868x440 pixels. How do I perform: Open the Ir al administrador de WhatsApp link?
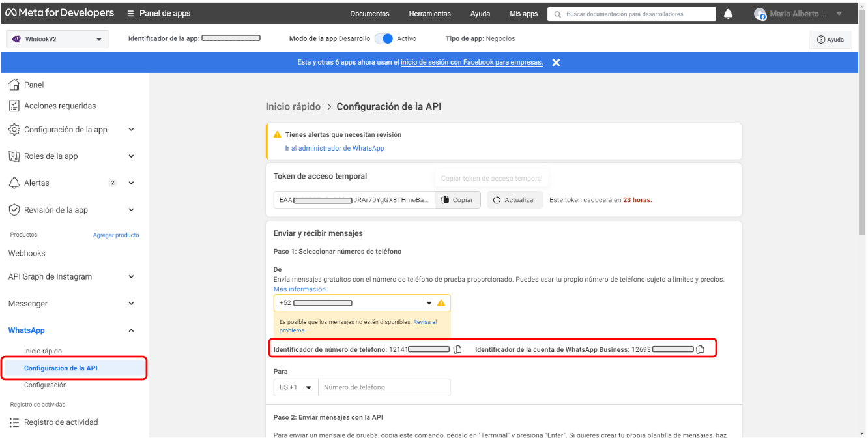click(x=334, y=148)
